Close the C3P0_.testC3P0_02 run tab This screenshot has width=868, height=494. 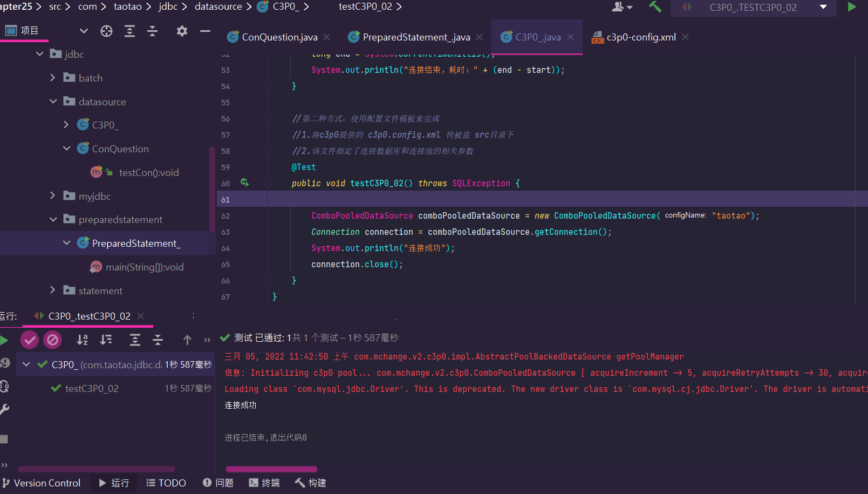click(140, 316)
